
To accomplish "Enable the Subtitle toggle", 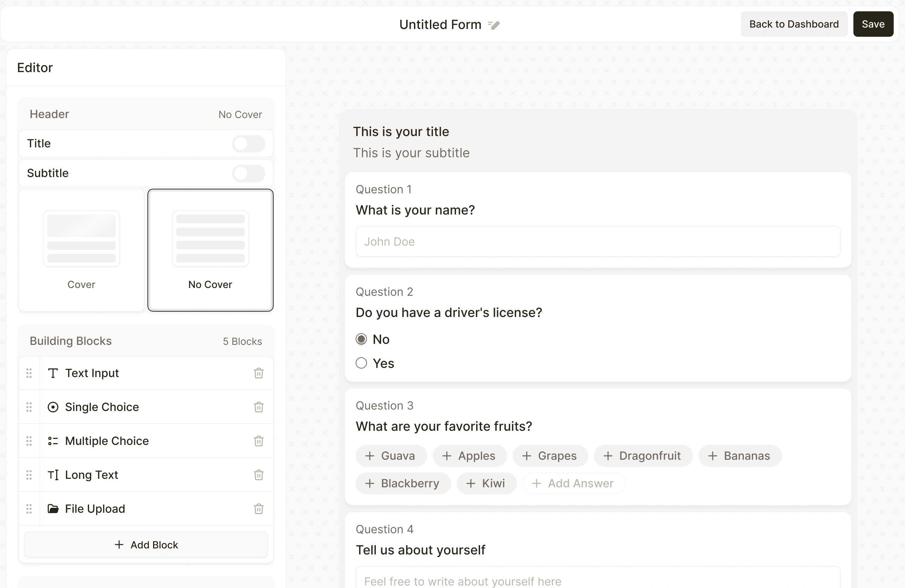I will pos(248,173).
